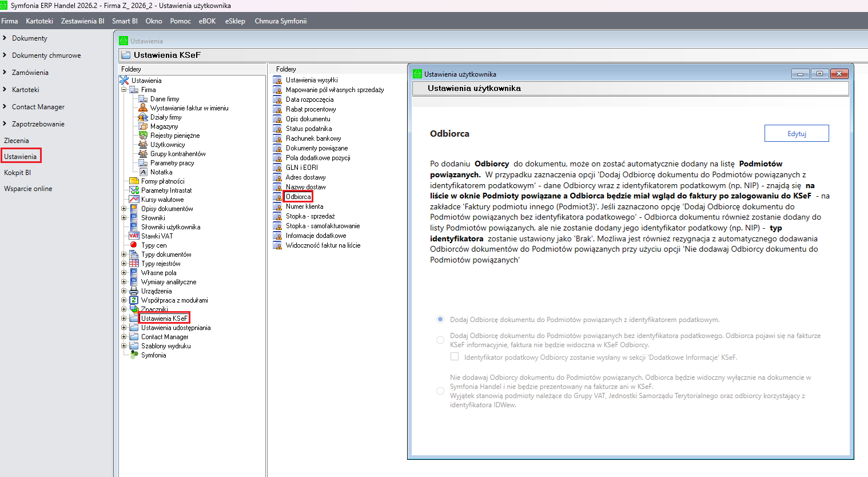Viewport: 868px width, 477px height.
Task: Select Stopka - samofakturowanie setting
Action: coord(322,226)
